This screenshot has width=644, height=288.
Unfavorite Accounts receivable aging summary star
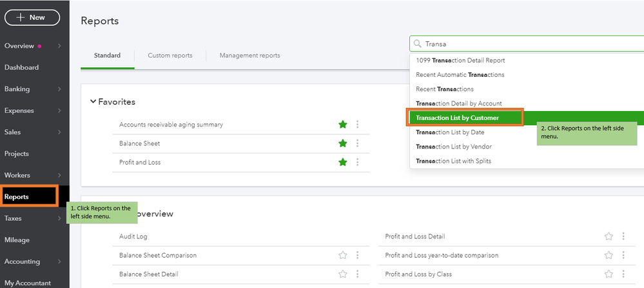click(x=343, y=125)
